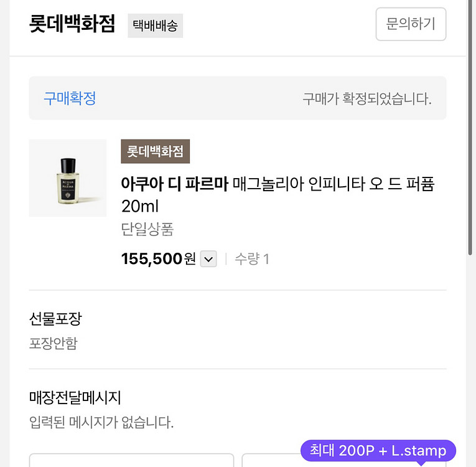The image size is (476, 467).
Task: Click the brown 롯데백화점 tag
Action: (x=155, y=151)
